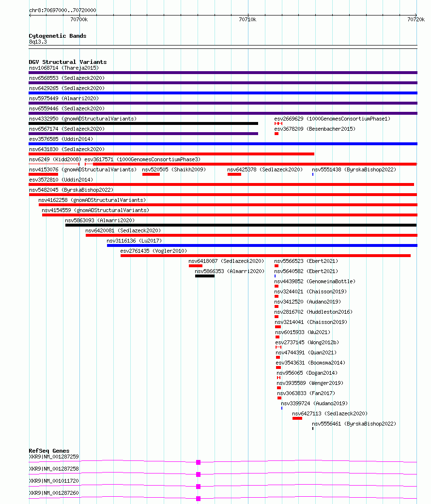Screen dimensions: 431x504
Task: Click the XKR9|NM_001287259 transcript label
Action: point(54,457)
